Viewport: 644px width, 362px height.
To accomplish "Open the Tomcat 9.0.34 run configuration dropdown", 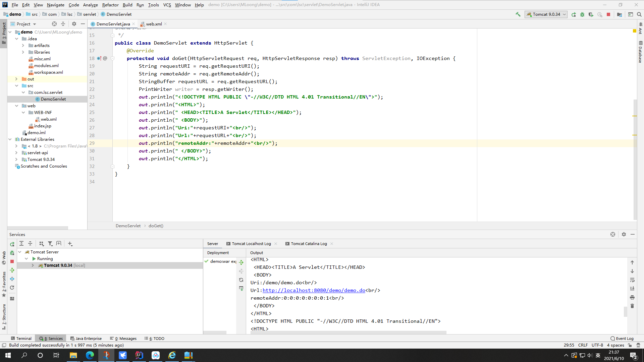I will coord(546,14).
